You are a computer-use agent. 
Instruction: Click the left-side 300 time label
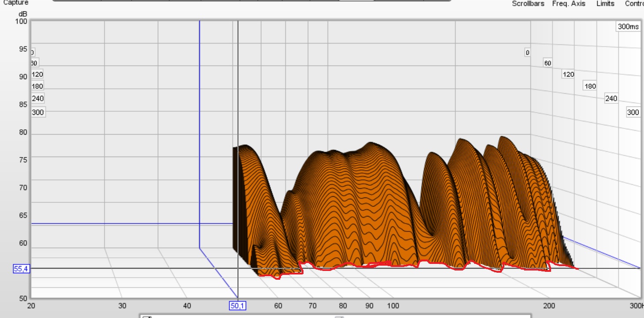(x=38, y=113)
